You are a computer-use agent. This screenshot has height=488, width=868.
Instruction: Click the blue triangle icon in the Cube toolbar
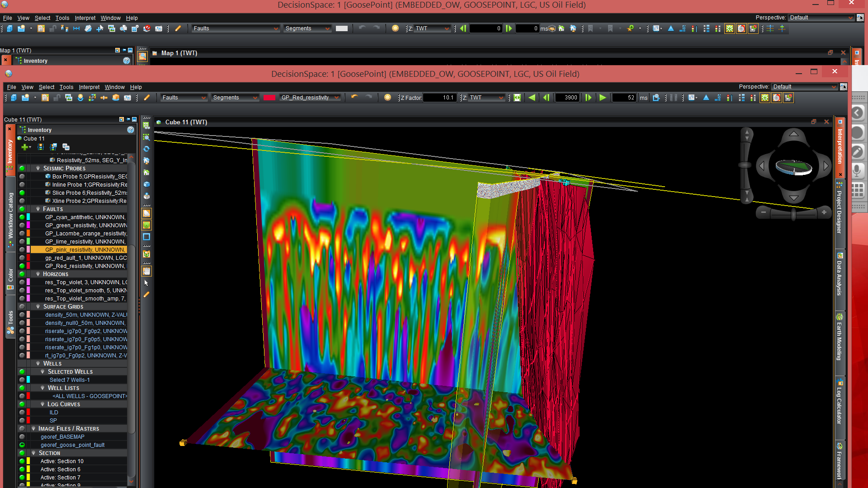pos(706,98)
